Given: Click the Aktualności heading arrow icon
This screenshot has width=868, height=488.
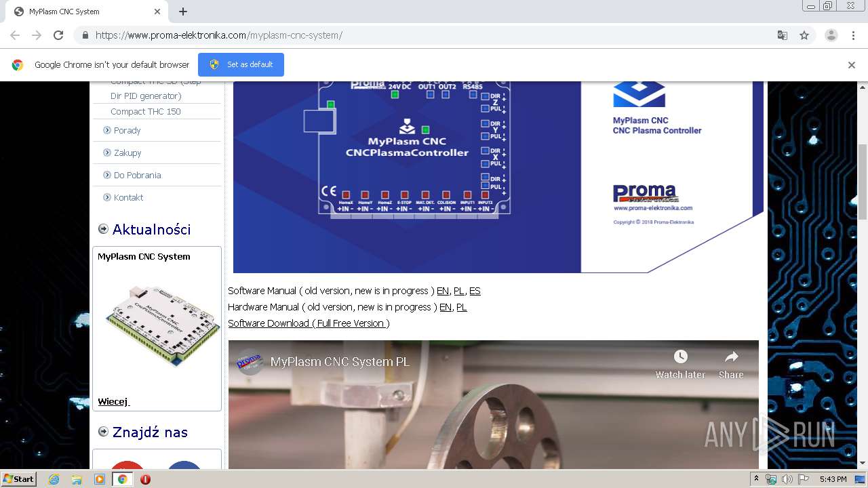Looking at the screenshot, I should point(103,229).
